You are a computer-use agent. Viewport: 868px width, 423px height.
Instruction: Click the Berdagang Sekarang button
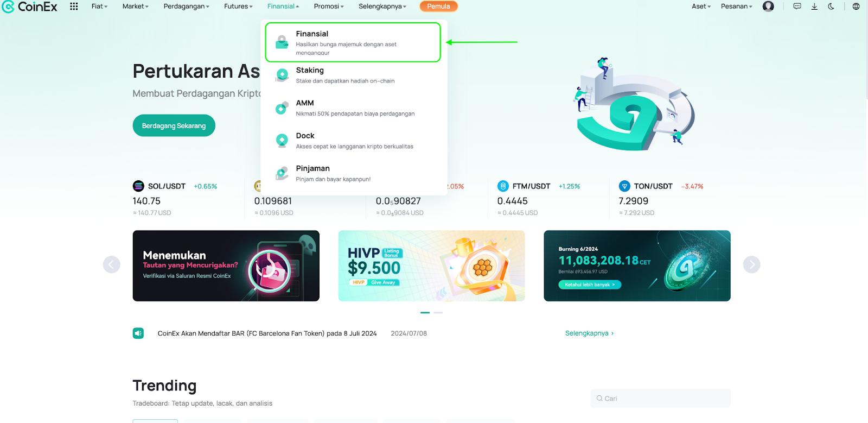174,125
